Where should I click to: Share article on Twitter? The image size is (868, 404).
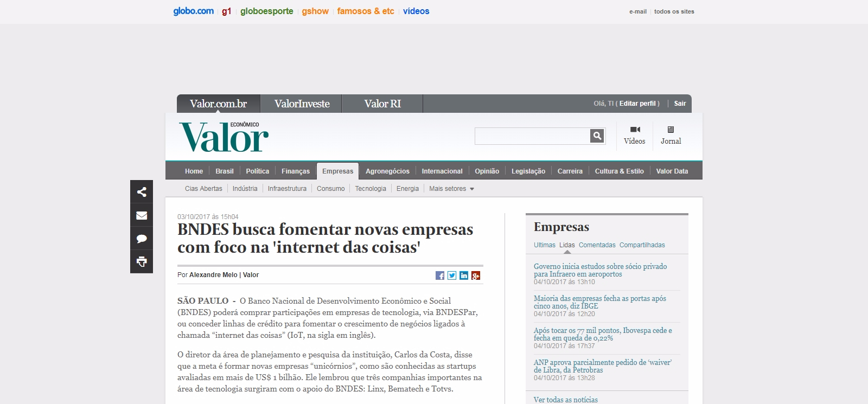click(x=452, y=275)
